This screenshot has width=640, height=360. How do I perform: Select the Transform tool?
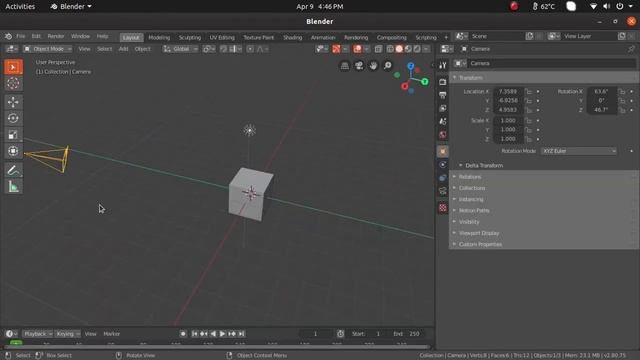[x=13, y=151]
